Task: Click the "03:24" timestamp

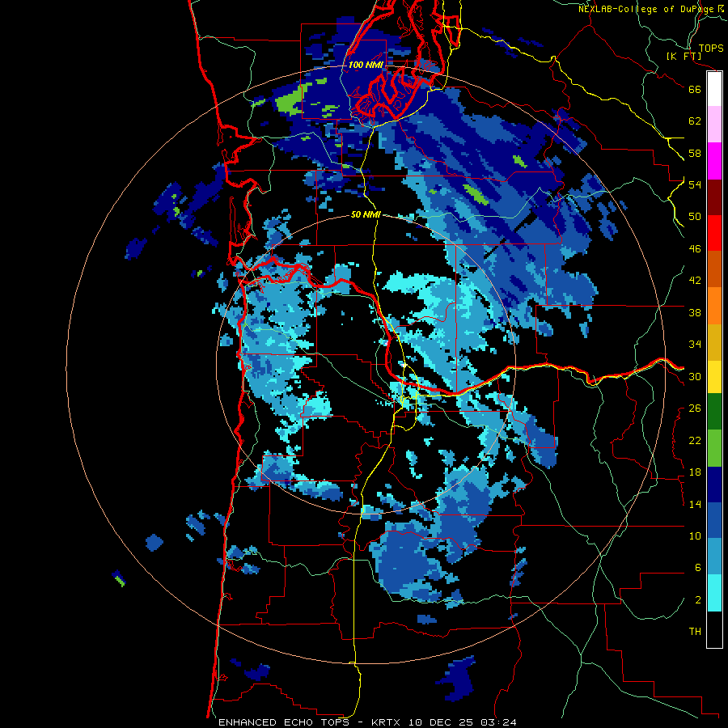Action: click(x=499, y=722)
